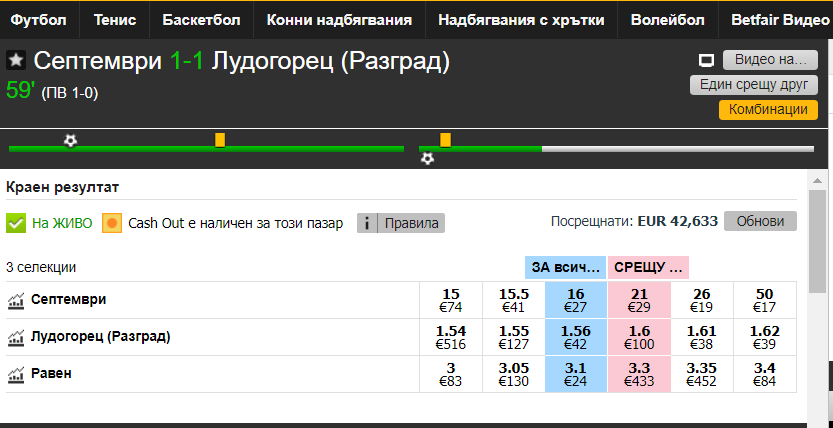Viewport: 833px width, 428px height.
Task: Open the graph icon for Лудогорец (Разград)
Action: tap(16, 337)
